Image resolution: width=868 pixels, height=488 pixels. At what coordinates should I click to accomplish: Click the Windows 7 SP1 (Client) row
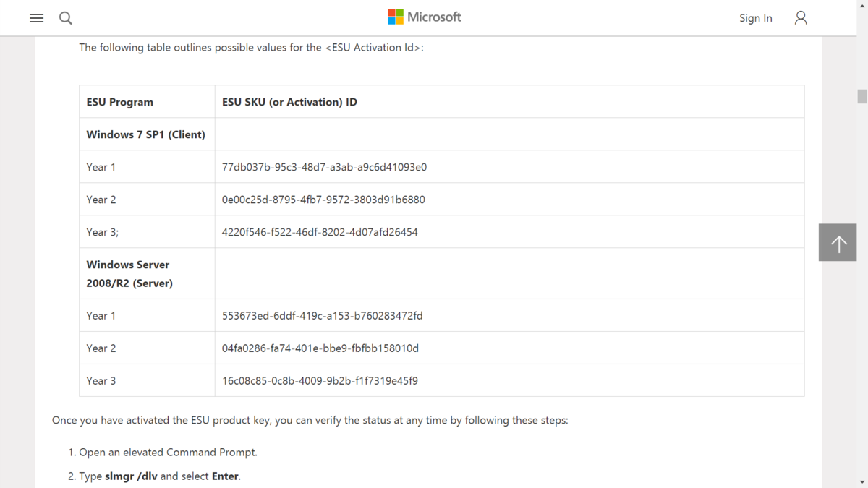442,134
